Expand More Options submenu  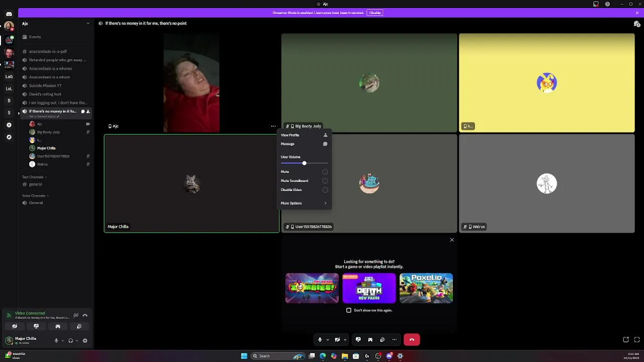click(x=304, y=203)
